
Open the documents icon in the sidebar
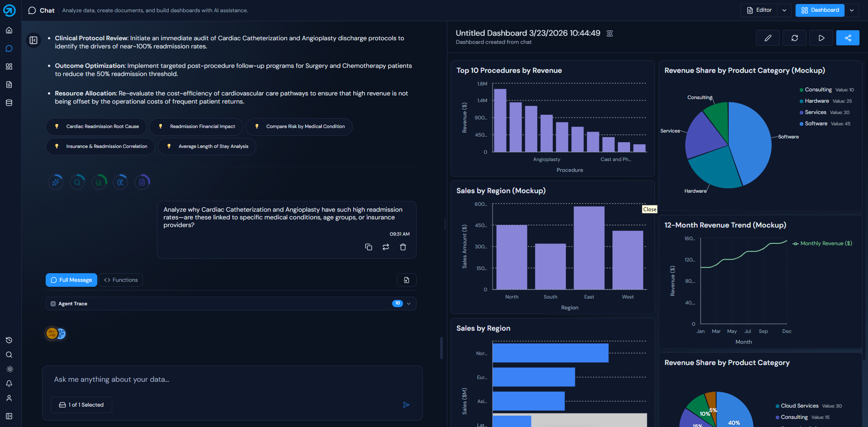9,85
